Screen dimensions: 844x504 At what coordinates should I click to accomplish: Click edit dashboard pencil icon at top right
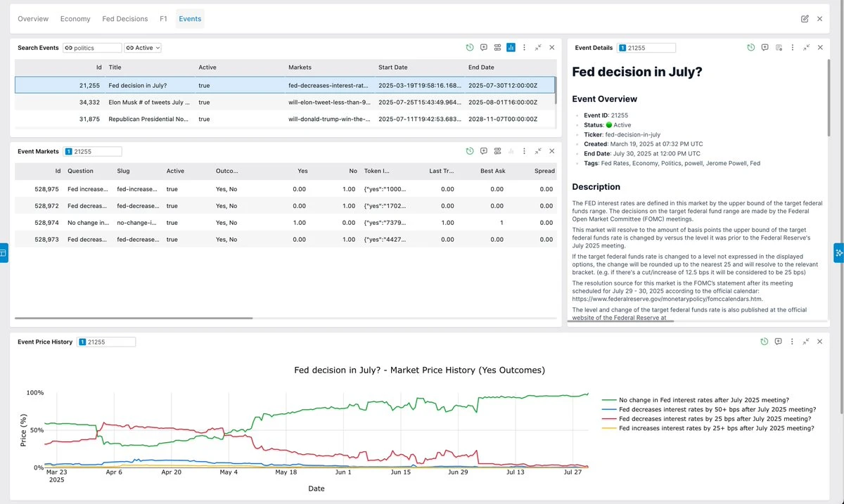pyautogui.click(x=805, y=19)
